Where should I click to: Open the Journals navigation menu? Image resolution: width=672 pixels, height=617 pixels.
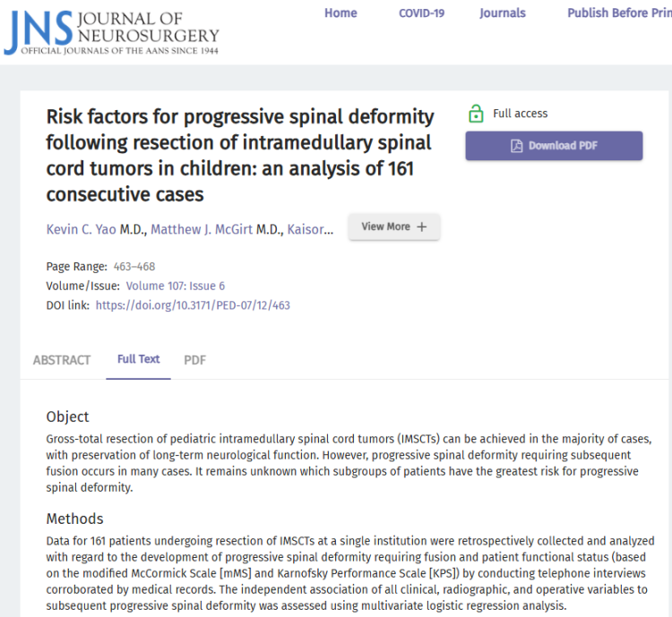pos(503,13)
